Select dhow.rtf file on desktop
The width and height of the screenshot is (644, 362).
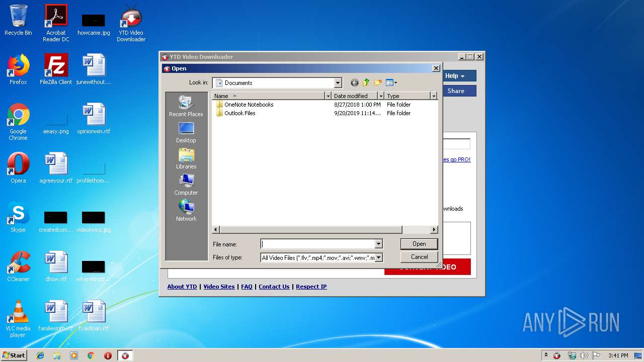coord(56,266)
